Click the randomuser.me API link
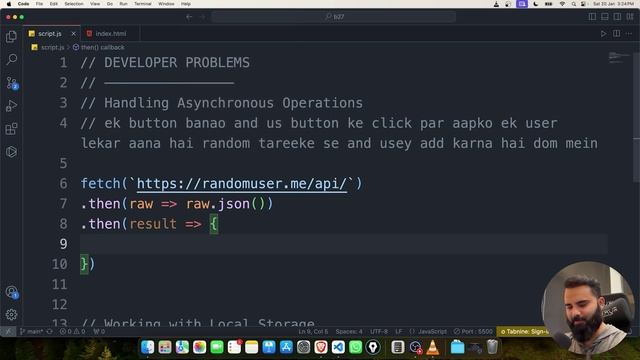The width and height of the screenshot is (640, 360). click(x=242, y=184)
